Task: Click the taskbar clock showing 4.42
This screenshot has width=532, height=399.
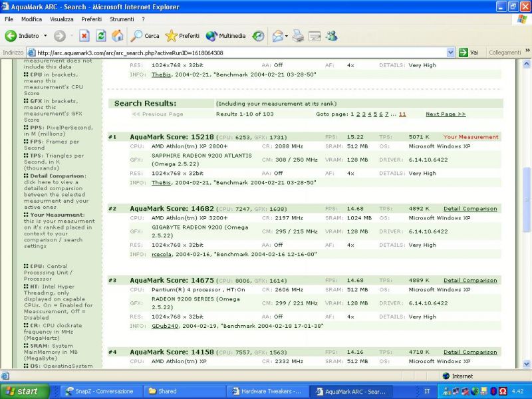Action: 518,391
